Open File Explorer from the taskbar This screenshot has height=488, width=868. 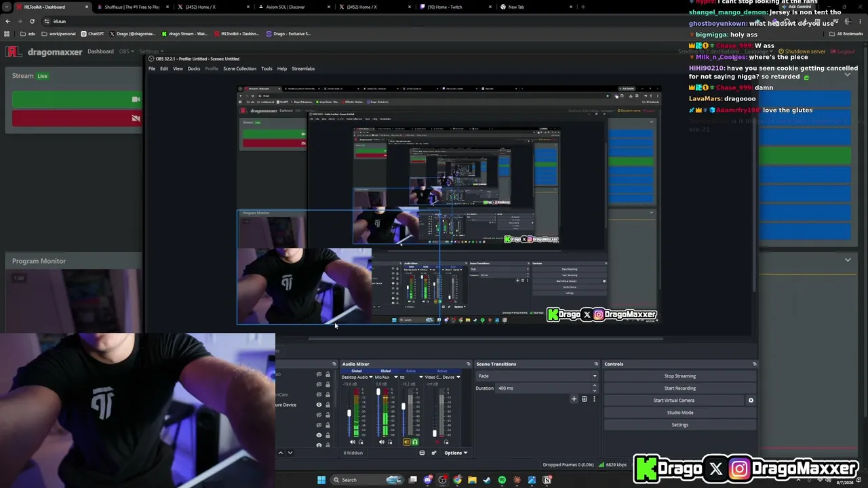pos(472,480)
